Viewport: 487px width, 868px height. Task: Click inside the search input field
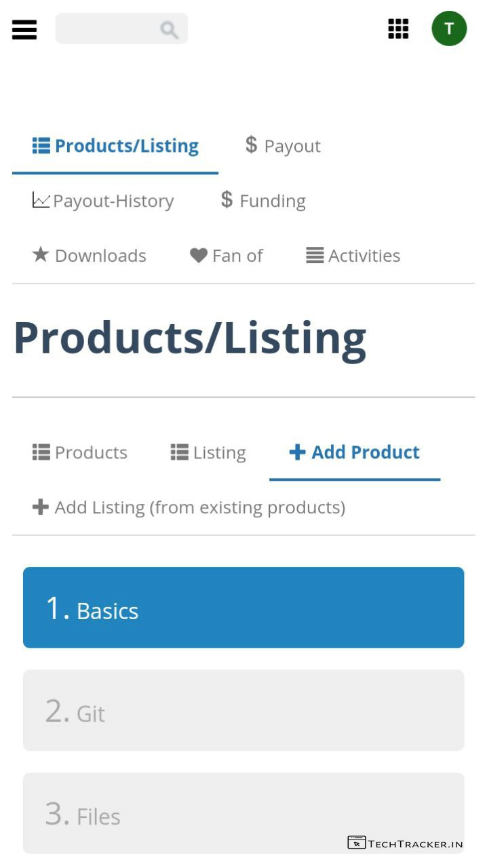(x=106, y=29)
